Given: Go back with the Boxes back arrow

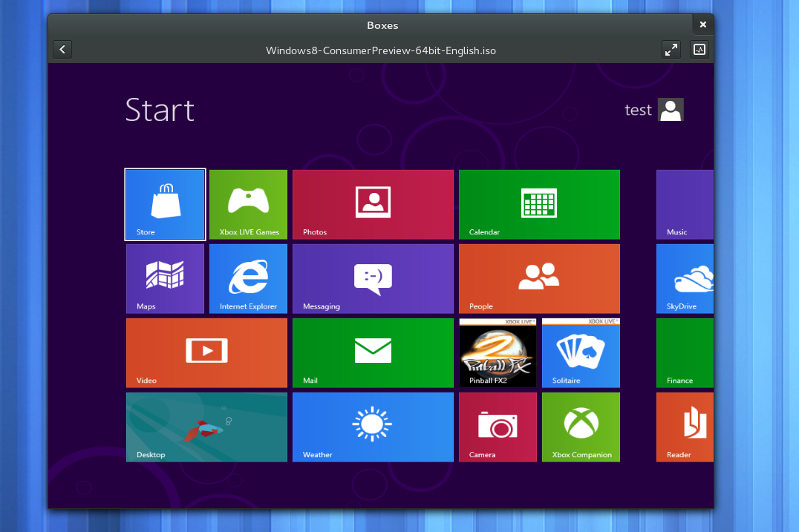Looking at the screenshot, I should pos(62,50).
